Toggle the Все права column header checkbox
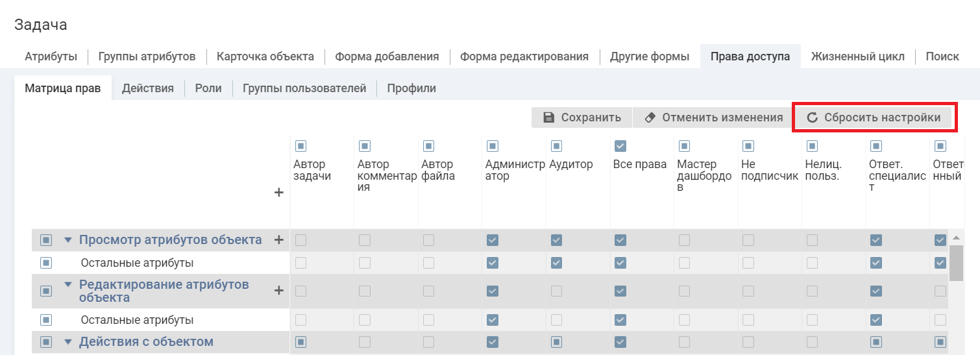Viewport: 980px width, 355px height. [x=620, y=146]
